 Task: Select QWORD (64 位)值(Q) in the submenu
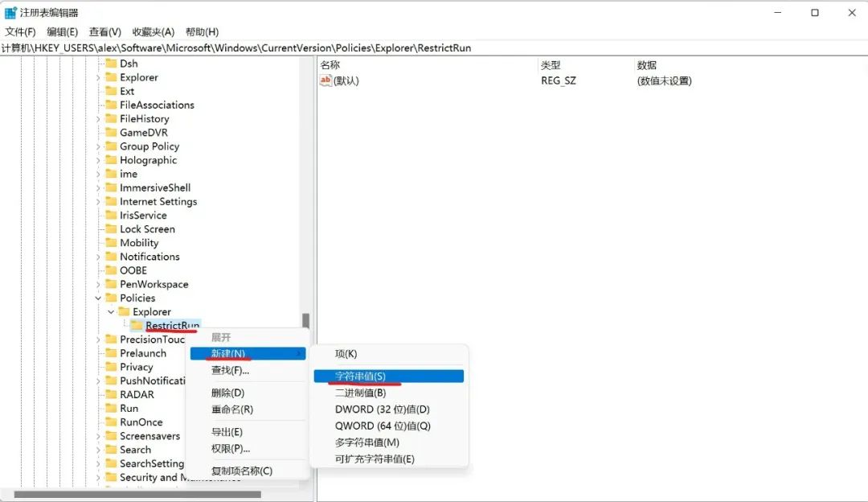click(389, 426)
